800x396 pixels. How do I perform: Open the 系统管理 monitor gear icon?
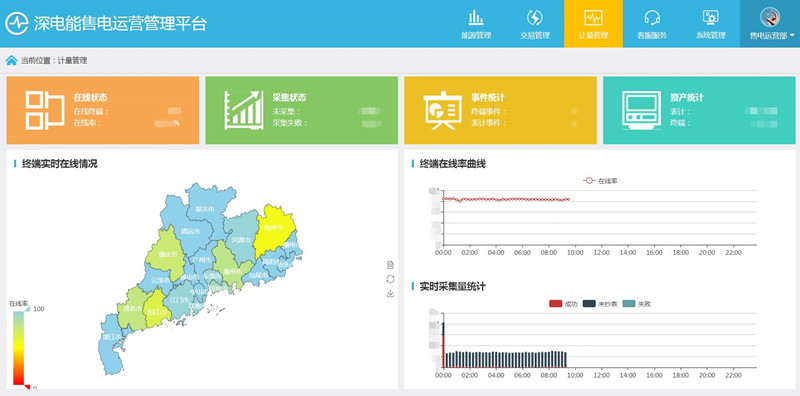711,18
